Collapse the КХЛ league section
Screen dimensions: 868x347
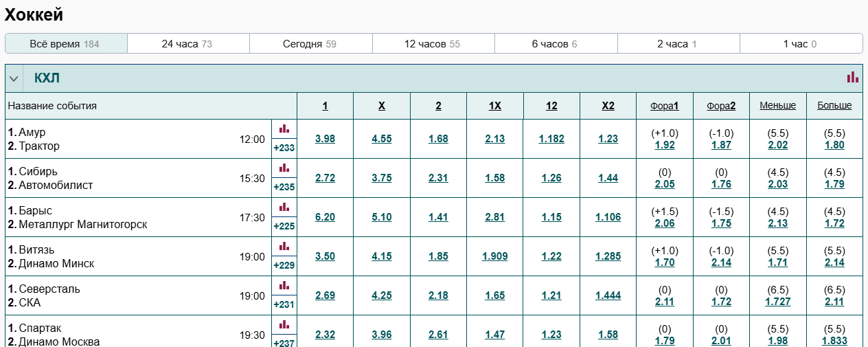click(14, 78)
